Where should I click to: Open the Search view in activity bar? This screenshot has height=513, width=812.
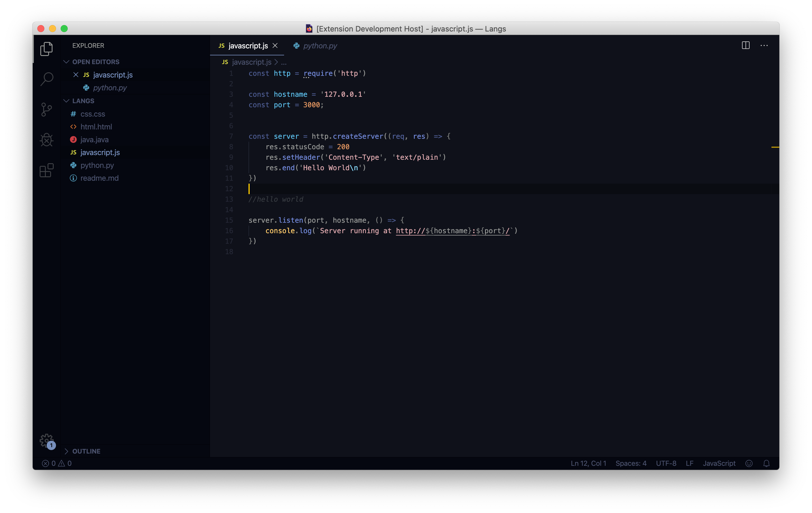pyautogui.click(x=47, y=79)
